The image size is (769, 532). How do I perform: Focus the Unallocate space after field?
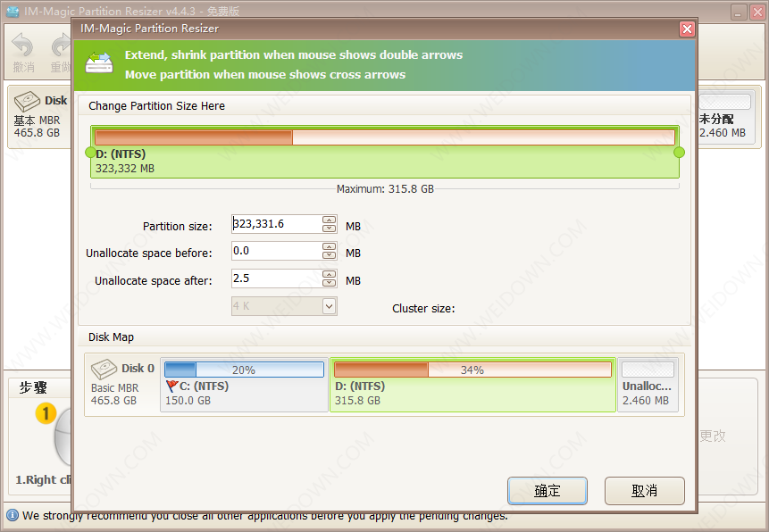(277, 278)
